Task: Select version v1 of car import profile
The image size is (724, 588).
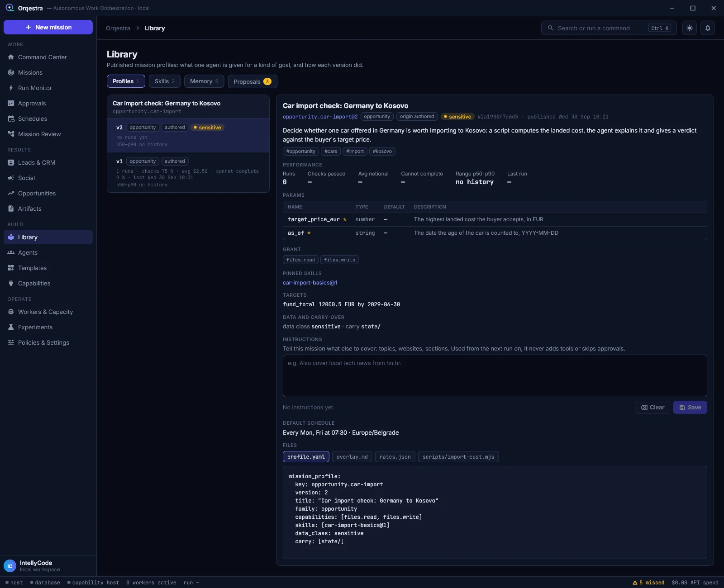Action: [188, 172]
